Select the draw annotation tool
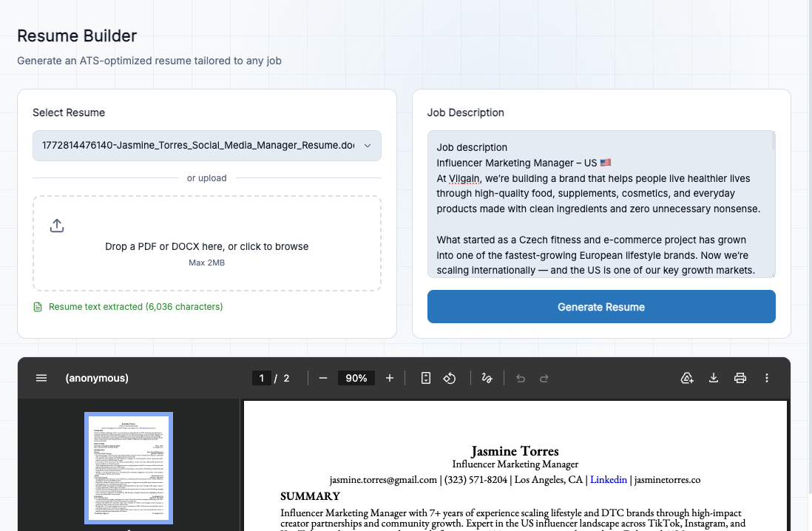The height and width of the screenshot is (531, 812). [x=487, y=378]
